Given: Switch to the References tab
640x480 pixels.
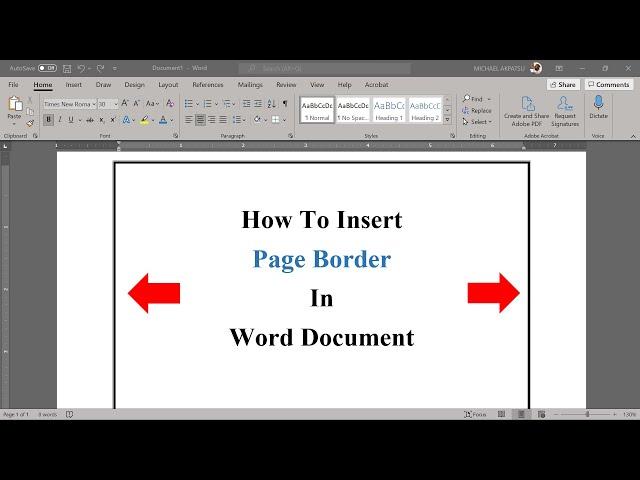Looking at the screenshot, I should (208, 84).
